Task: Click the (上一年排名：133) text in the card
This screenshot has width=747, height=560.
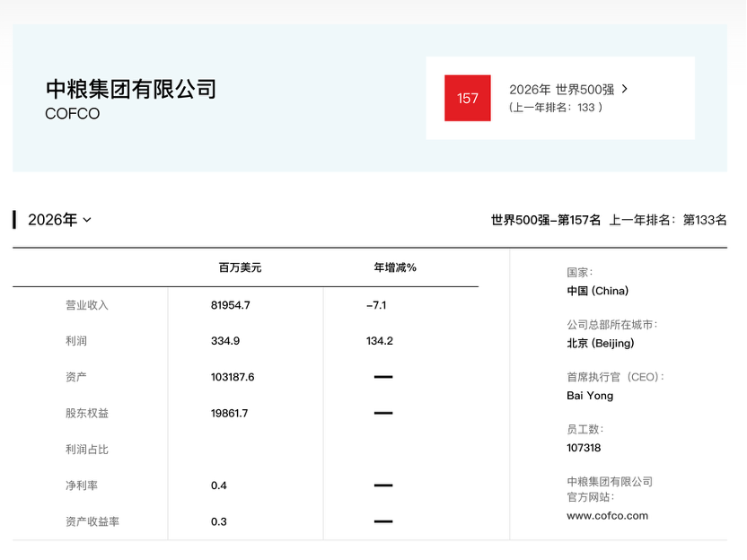Action: point(556,108)
